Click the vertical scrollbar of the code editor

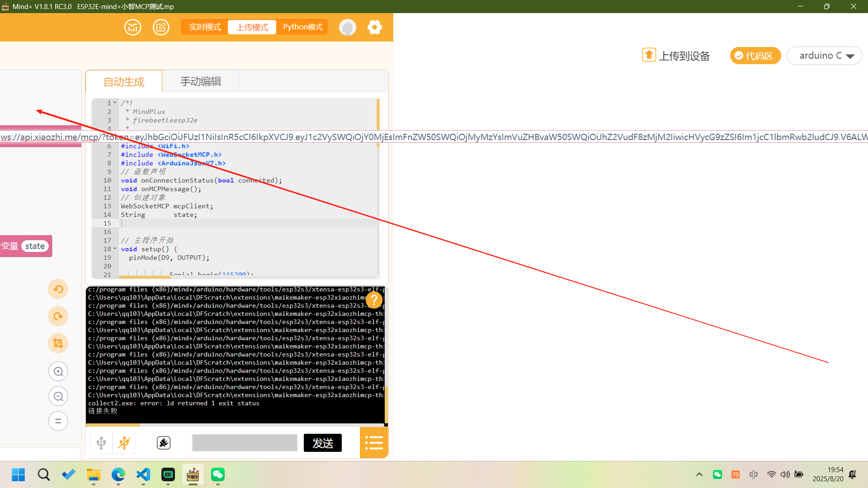[x=378, y=122]
